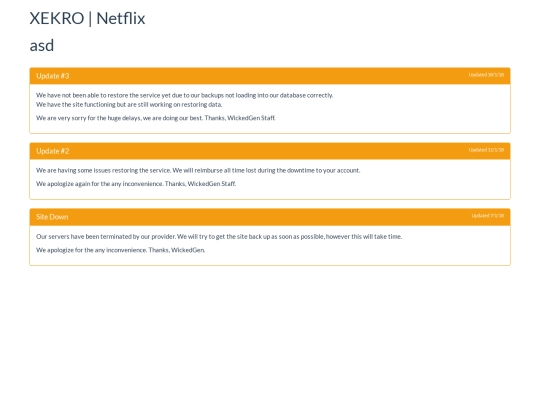Image resolution: width=540 pixels, height=405 pixels.
Task: Click the line "We have not been able to restore the service"
Action: click(185, 95)
